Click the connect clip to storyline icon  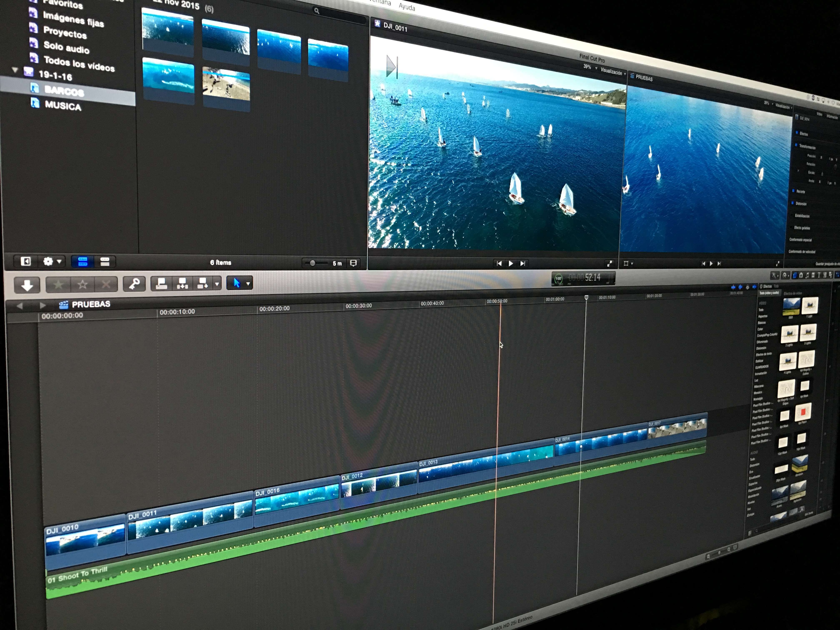click(161, 283)
